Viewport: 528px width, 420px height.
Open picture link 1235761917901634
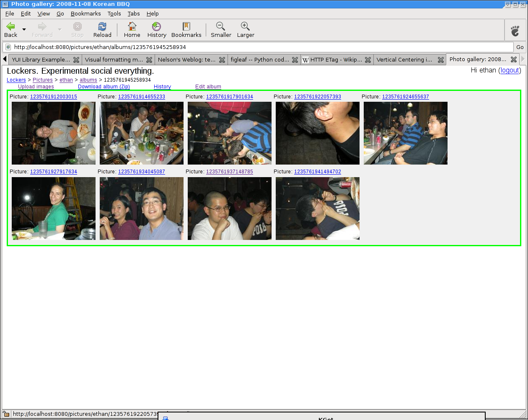pos(230,97)
